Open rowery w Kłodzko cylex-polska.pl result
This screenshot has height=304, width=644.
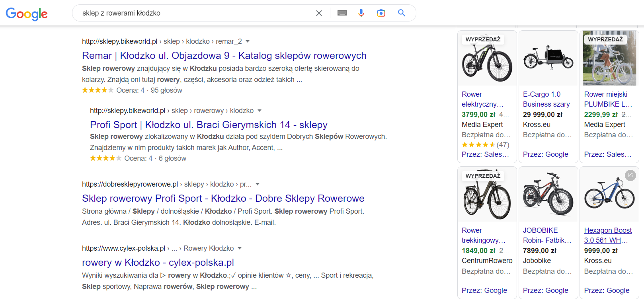(158, 263)
